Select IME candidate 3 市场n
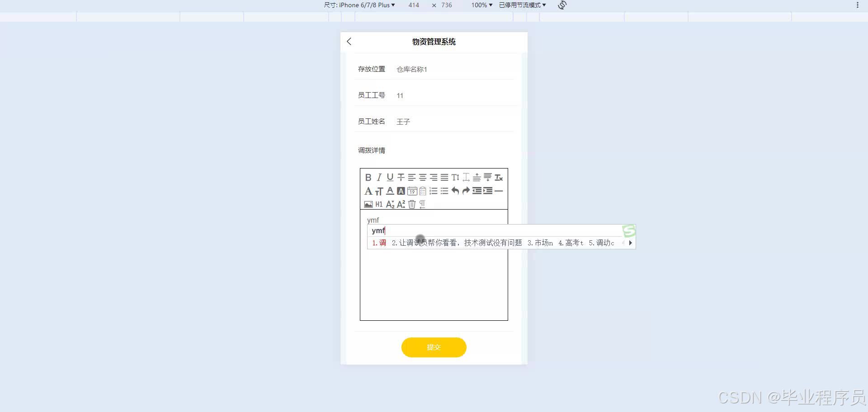The image size is (868, 412). click(x=540, y=243)
